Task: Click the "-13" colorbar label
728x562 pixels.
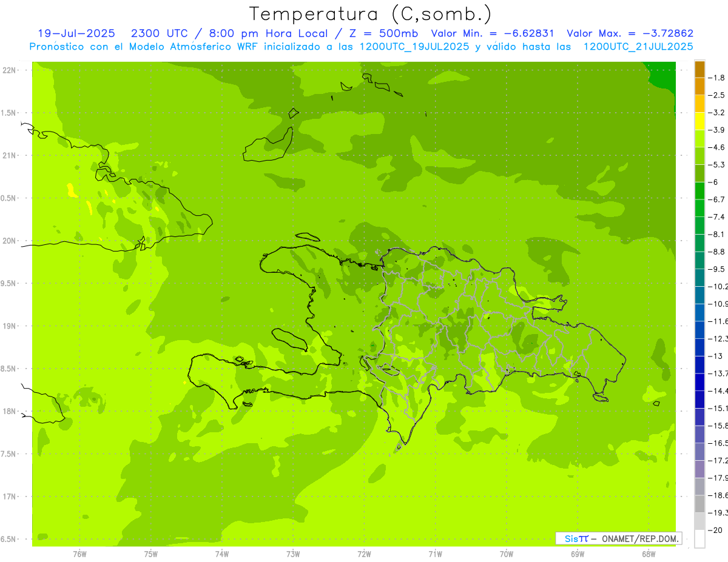Action: click(715, 356)
